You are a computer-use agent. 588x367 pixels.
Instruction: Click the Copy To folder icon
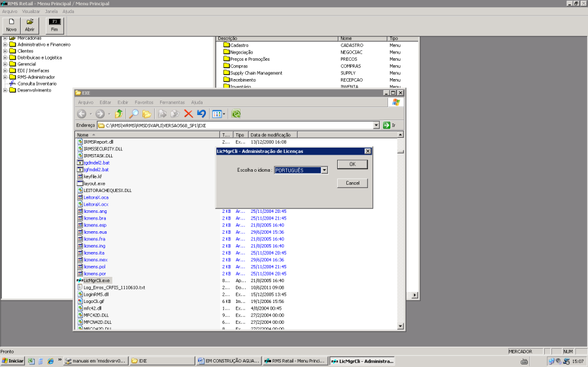175,114
